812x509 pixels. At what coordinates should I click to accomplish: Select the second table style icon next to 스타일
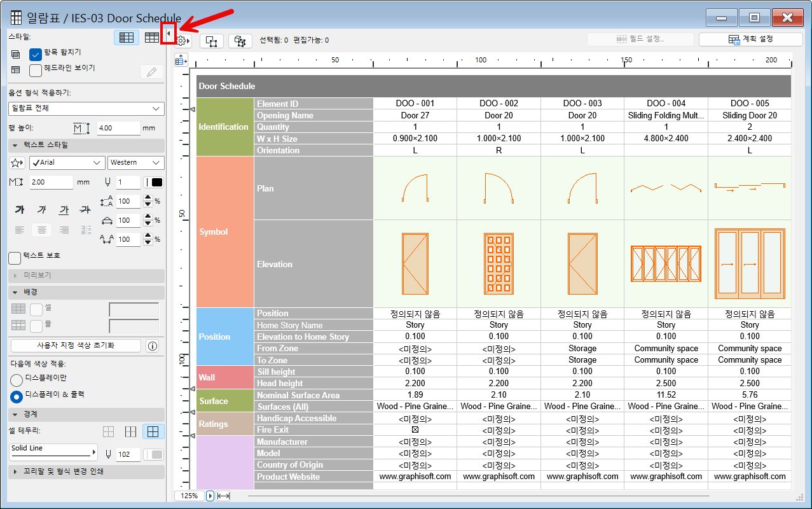(x=151, y=38)
